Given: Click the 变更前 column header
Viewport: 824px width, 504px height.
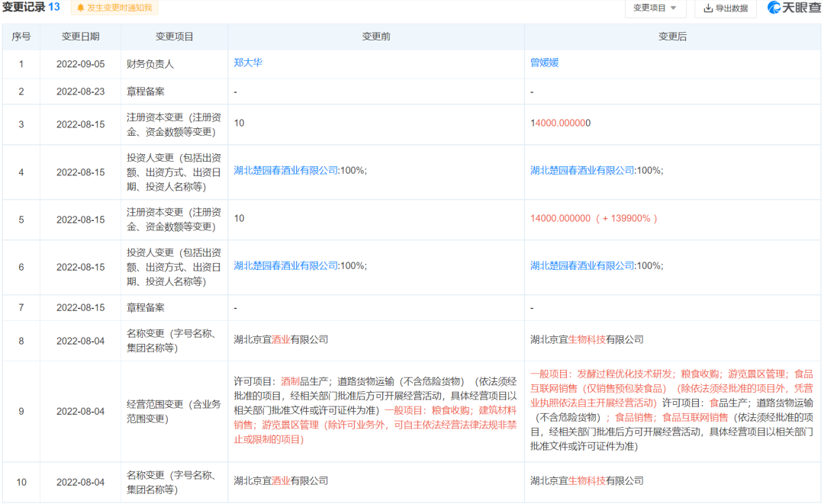Looking at the screenshot, I should click(376, 37).
